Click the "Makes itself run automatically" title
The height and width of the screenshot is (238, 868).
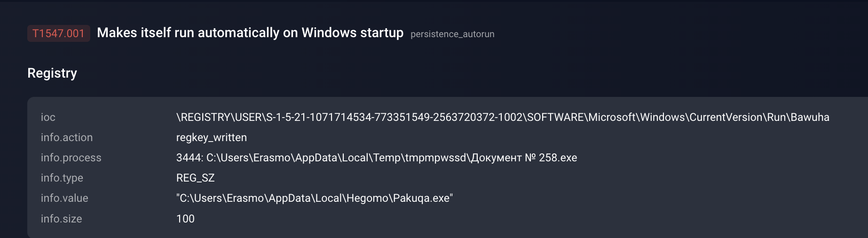point(250,33)
